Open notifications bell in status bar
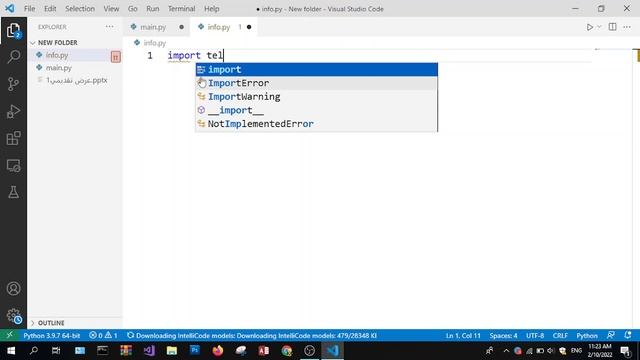Viewport: 640px width, 360px height. click(628, 335)
